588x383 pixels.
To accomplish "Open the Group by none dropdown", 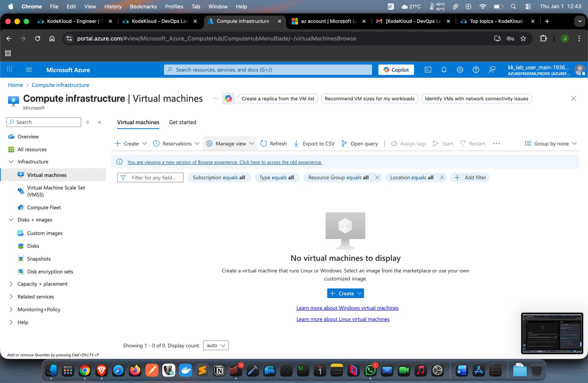I will [x=551, y=144].
